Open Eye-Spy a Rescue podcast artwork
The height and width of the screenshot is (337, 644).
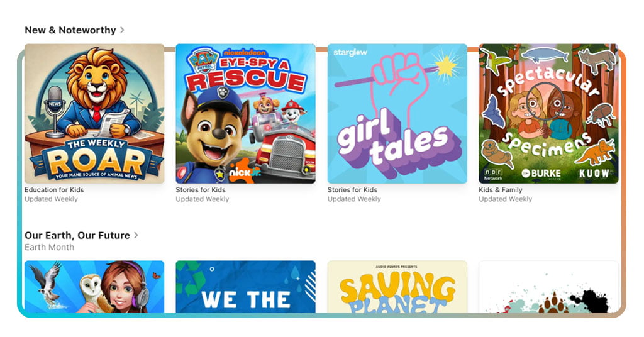click(246, 114)
